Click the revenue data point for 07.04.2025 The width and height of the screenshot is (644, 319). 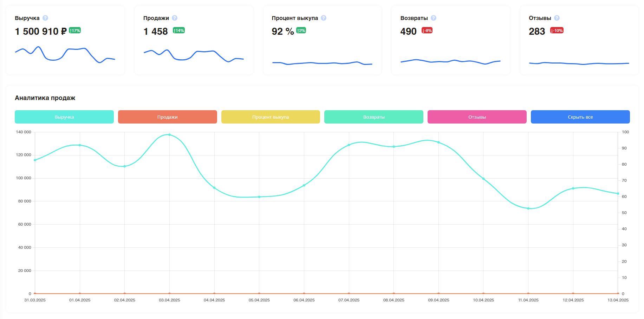point(349,145)
